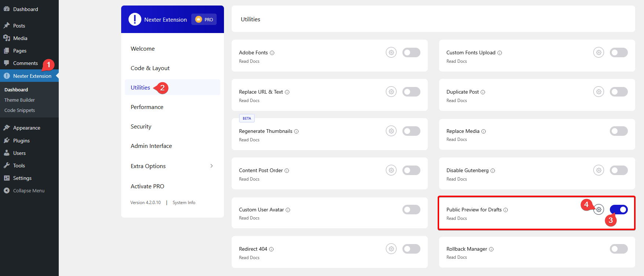This screenshot has width=644, height=276.
Task: Open Adobe Fonts settings gear
Action: click(391, 52)
